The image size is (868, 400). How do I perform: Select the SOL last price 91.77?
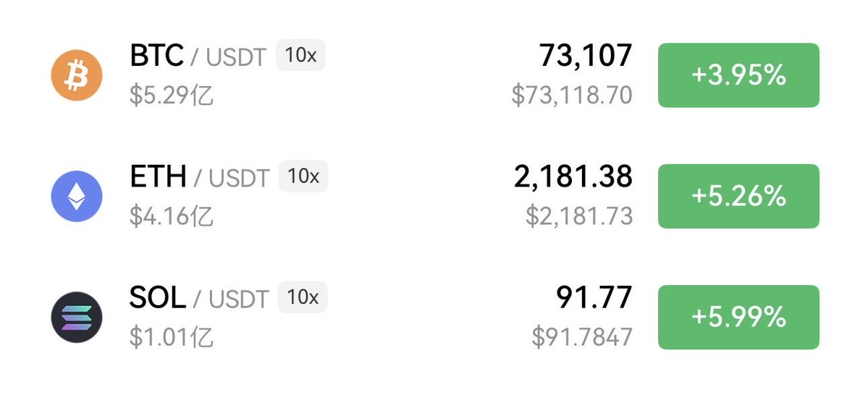[594, 297]
